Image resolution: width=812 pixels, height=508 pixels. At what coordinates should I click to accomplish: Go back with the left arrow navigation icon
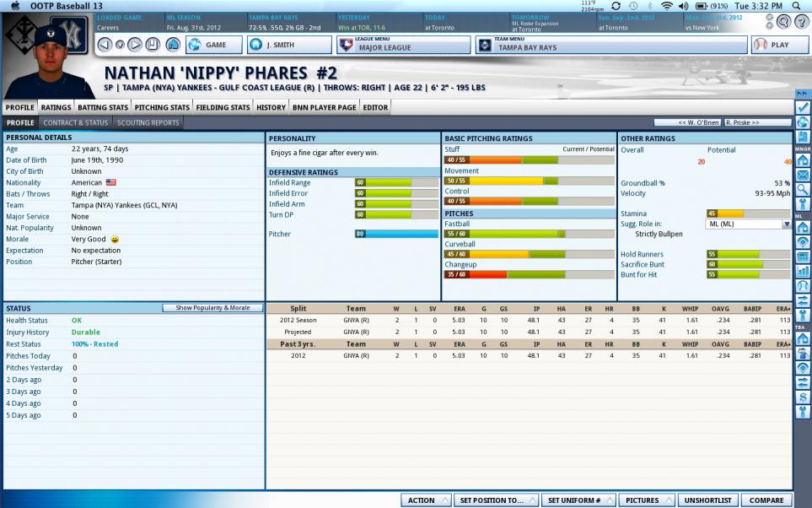(105, 45)
